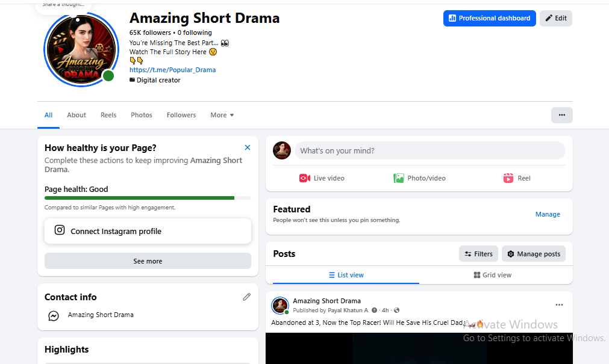The image size is (609, 364).
Task: Click the Digital creator category label
Action: pos(158,80)
